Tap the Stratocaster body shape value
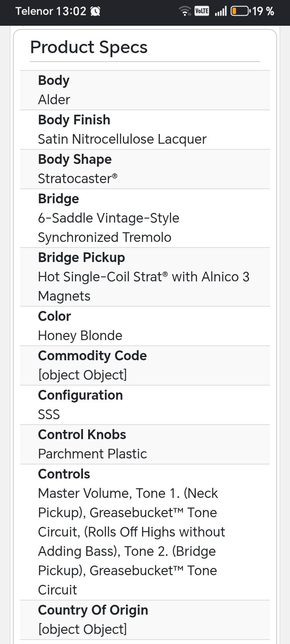Screen dimensions: 290x644 (x=78, y=178)
